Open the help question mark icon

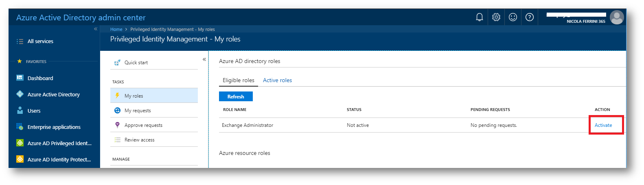[x=530, y=17]
